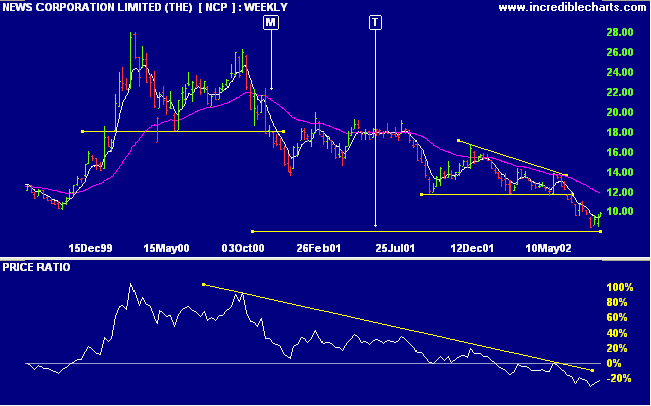Screen dimensions: 651x406
Task: Open the www.incrediblecharts.com link
Action: (573, 7)
